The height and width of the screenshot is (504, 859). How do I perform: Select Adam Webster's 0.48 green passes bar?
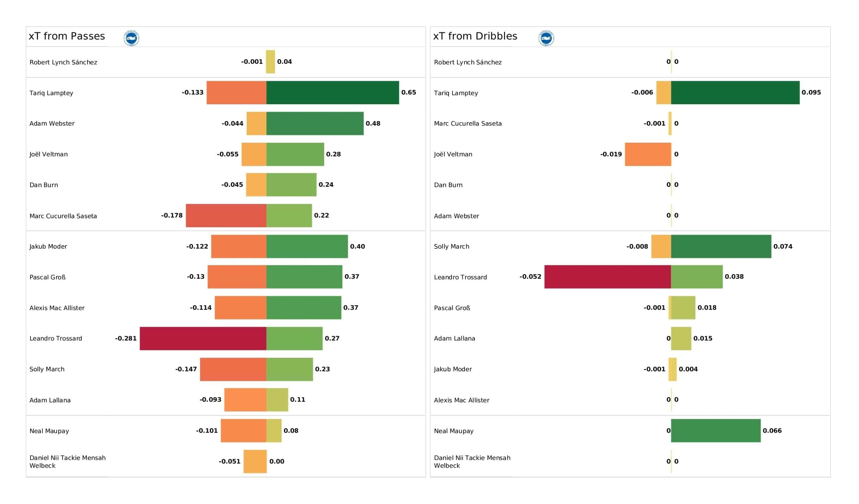(315, 123)
